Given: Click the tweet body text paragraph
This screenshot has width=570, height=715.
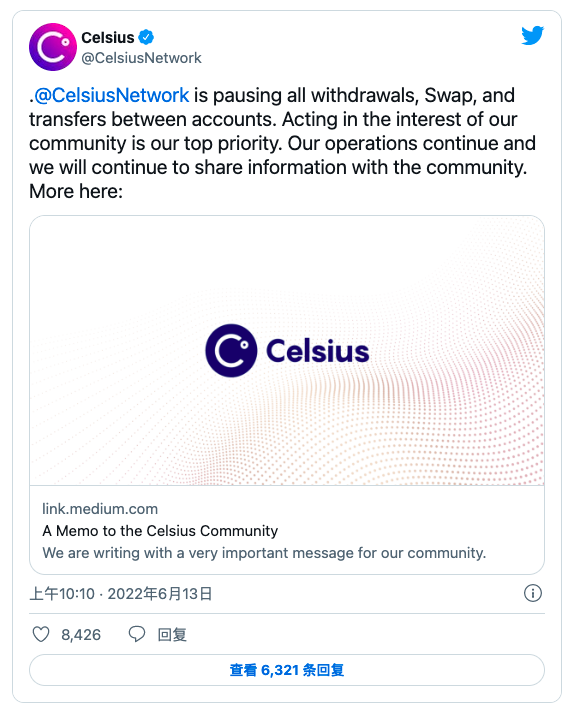Looking at the screenshot, I should point(282,143).
